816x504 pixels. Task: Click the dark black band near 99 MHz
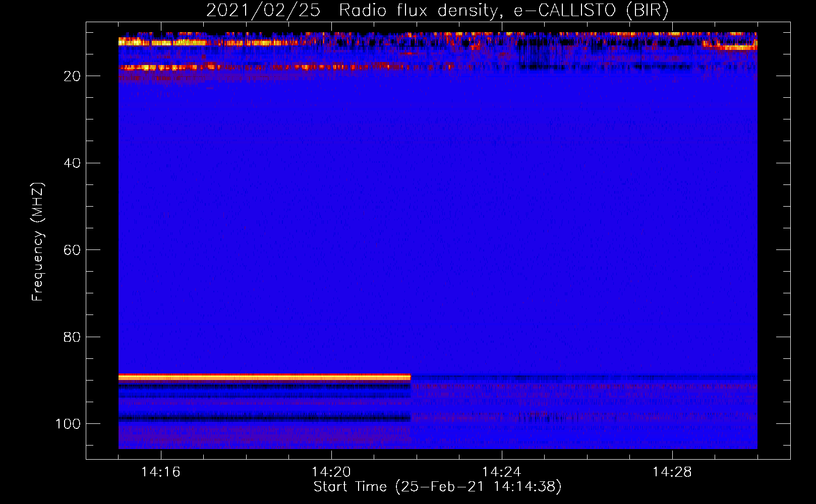(265, 418)
